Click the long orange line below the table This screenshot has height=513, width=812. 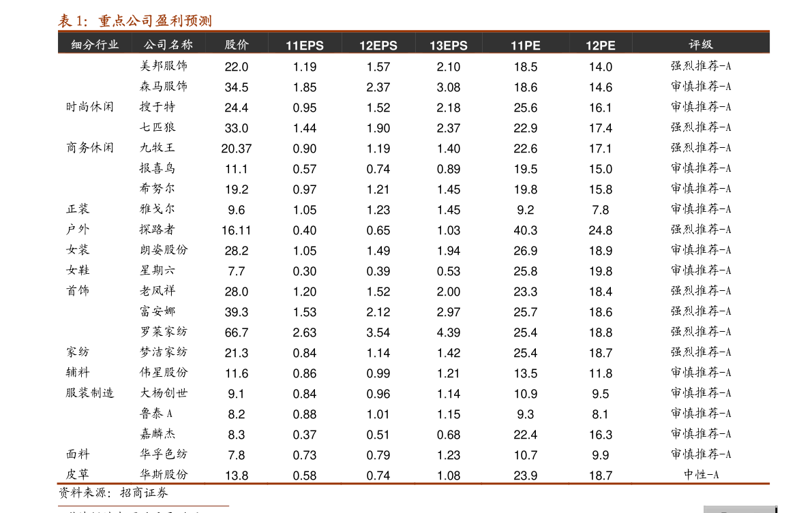tap(413, 484)
